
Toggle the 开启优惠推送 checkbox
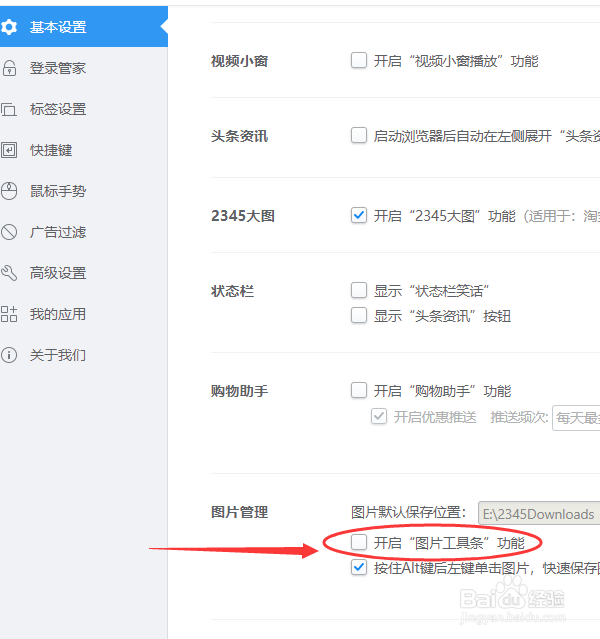pos(379,416)
